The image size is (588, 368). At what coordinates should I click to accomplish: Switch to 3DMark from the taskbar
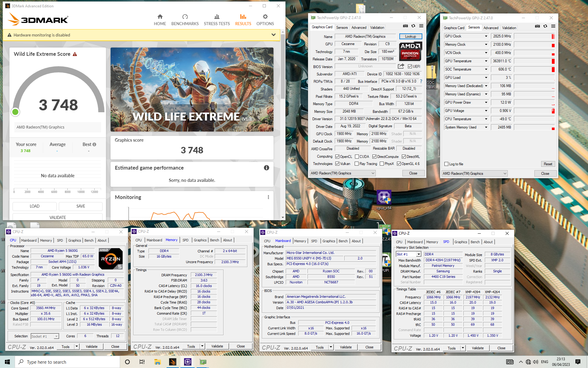pos(172,362)
